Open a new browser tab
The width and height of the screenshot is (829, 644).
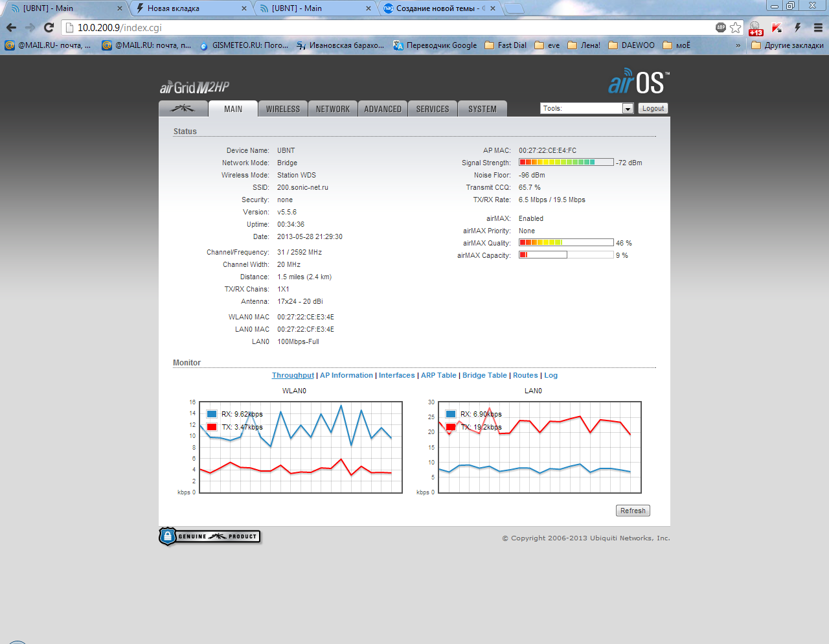[514, 8]
